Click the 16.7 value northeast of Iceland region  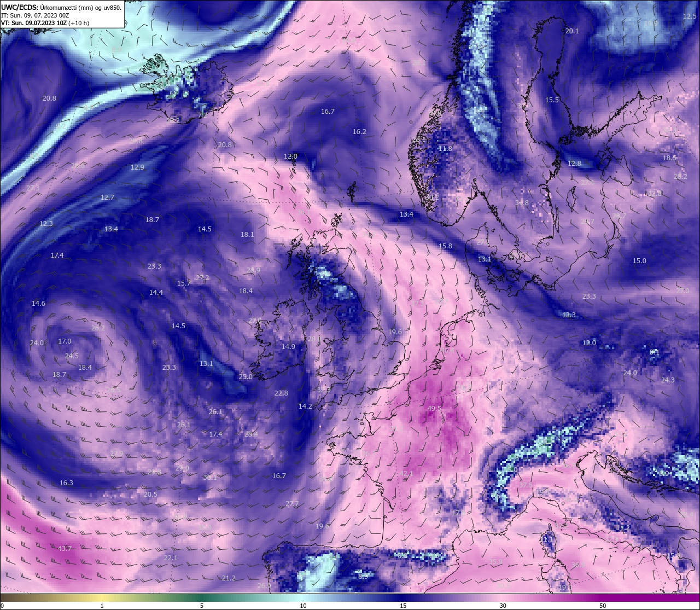click(x=328, y=111)
